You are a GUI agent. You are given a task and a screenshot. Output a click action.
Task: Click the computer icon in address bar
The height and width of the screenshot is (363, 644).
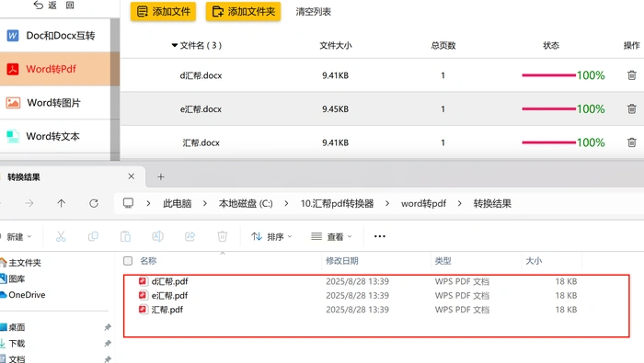[128, 203]
